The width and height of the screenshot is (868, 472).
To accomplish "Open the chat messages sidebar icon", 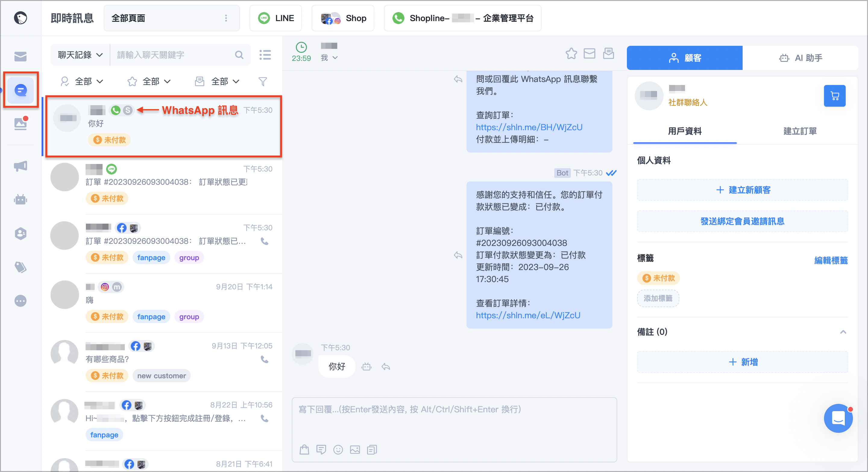I will pos(20,90).
